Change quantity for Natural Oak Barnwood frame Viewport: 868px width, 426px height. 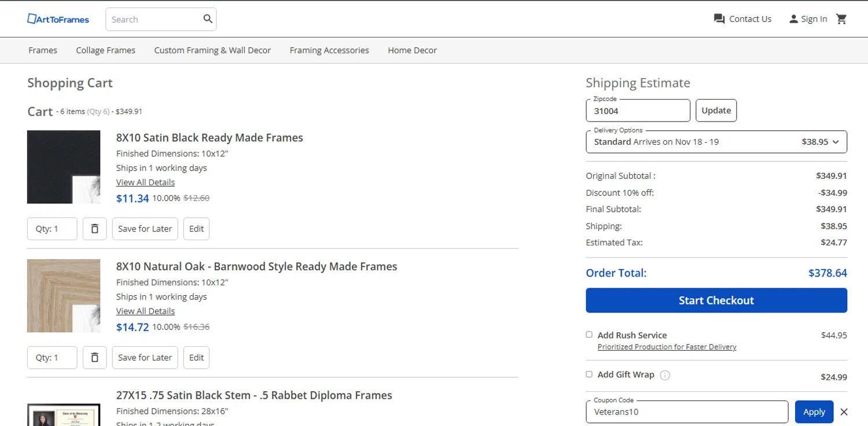(x=52, y=358)
